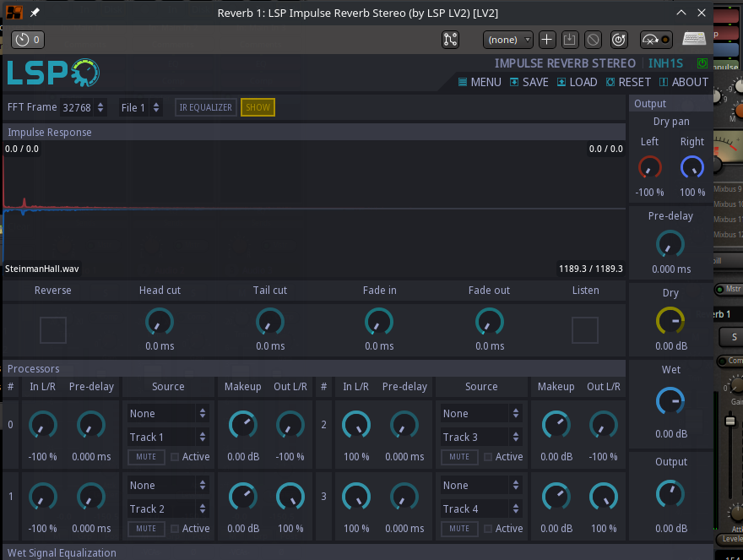Click the Dry pan Right knob
743x560 pixels.
[x=692, y=167]
